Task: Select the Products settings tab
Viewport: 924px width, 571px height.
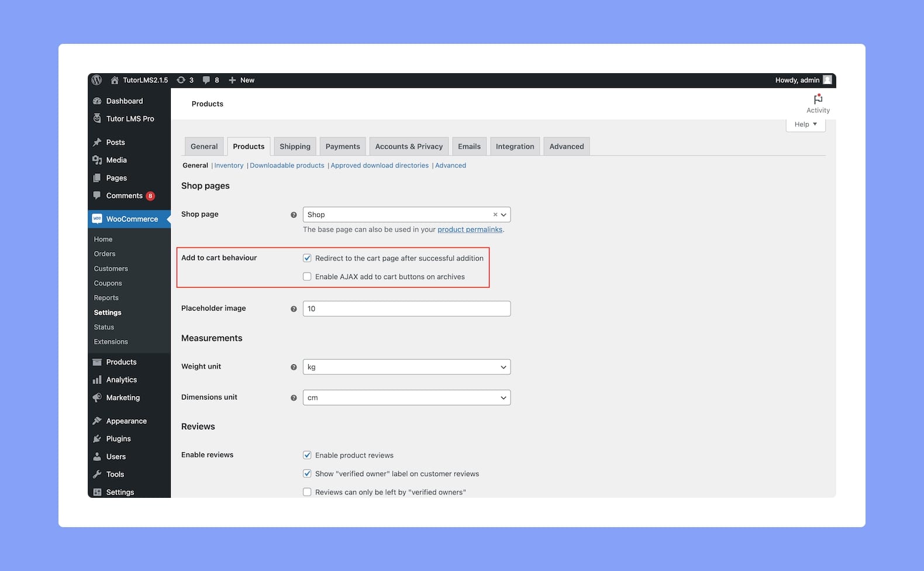Action: point(249,146)
